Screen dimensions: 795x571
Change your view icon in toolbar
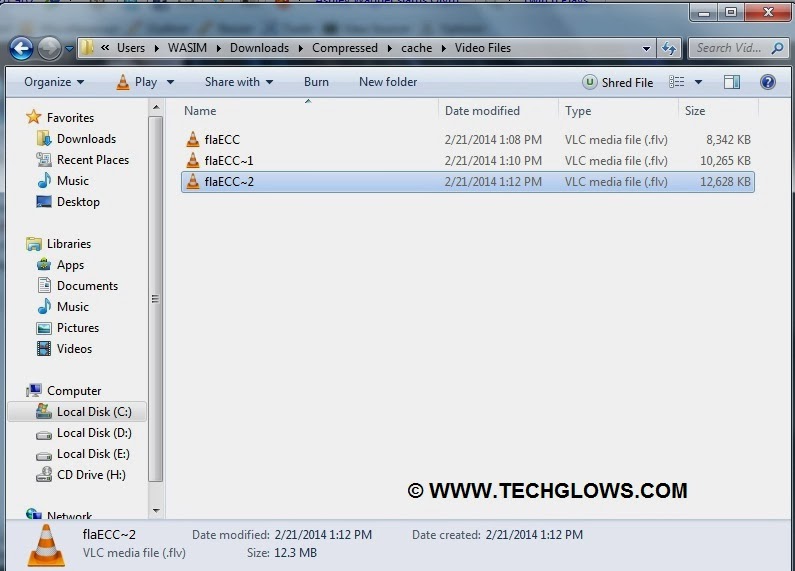pos(676,82)
